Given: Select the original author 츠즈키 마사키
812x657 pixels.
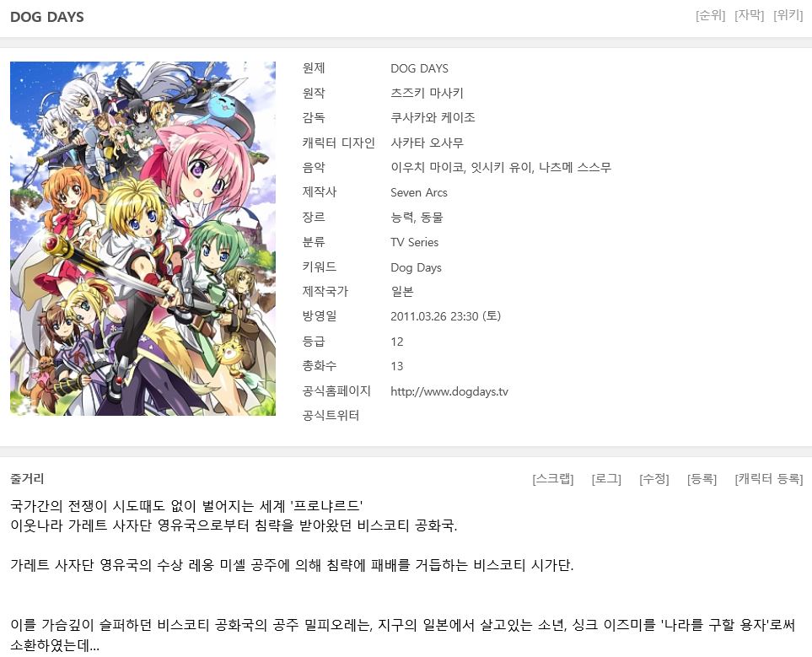Looking at the screenshot, I should [427, 94].
